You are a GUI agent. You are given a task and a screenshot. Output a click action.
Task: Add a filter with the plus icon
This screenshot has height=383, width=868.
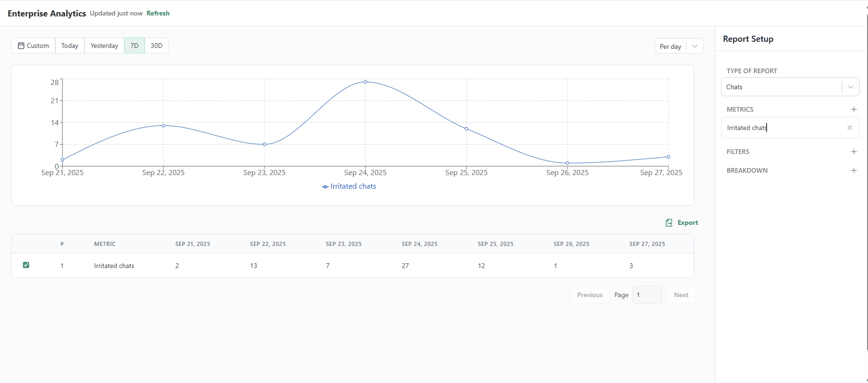coord(853,152)
